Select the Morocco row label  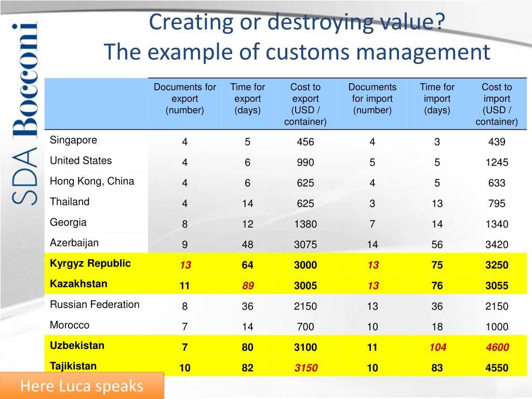(70, 325)
